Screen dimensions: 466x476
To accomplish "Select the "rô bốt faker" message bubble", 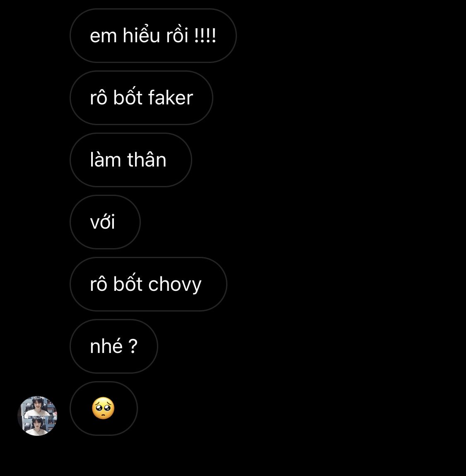I will (x=142, y=98).
